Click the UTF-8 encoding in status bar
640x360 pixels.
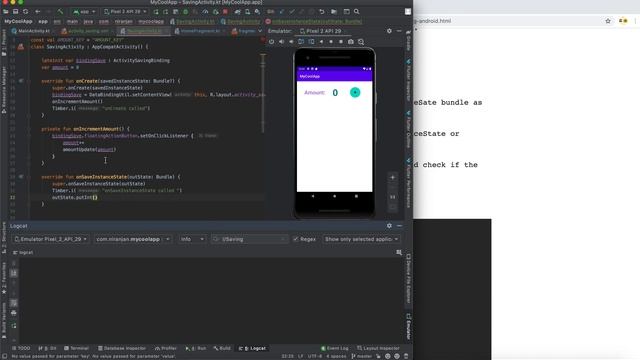tap(315, 356)
